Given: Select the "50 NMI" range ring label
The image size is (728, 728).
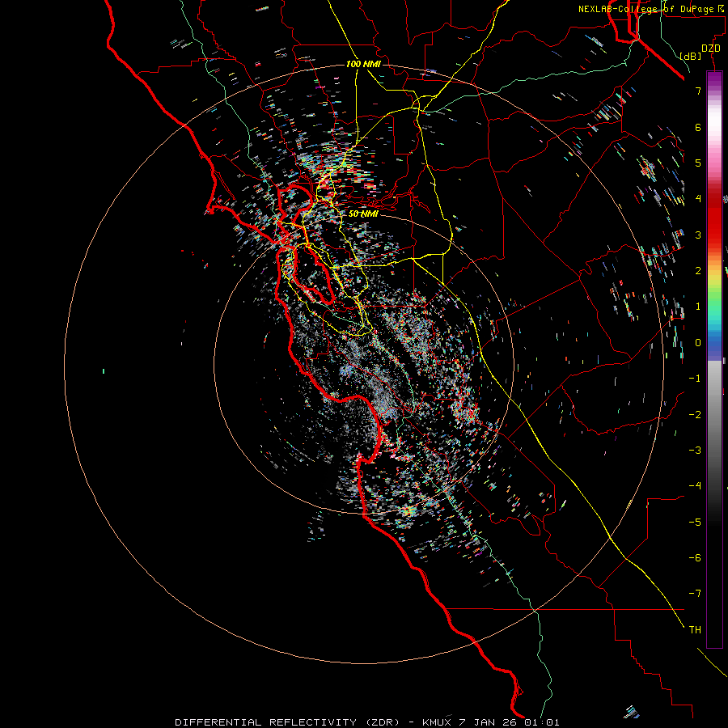Looking at the screenshot, I should coord(363,214).
